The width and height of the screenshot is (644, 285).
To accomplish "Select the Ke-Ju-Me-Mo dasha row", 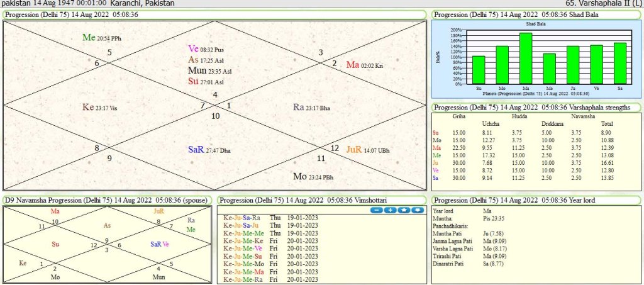I will click(x=242, y=263).
